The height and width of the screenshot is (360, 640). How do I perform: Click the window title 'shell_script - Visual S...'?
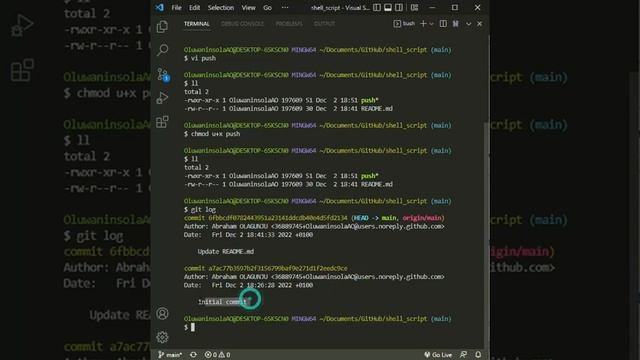coord(340,7)
